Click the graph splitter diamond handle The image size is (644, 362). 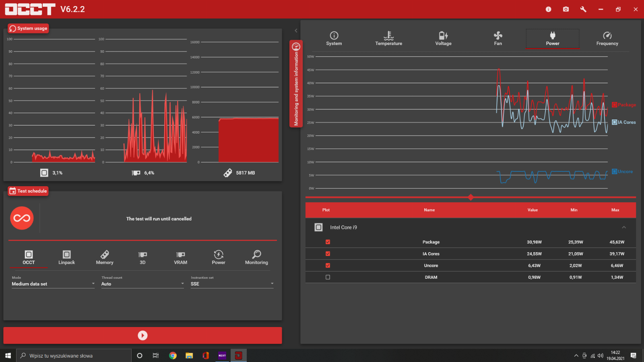click(471, 197)
